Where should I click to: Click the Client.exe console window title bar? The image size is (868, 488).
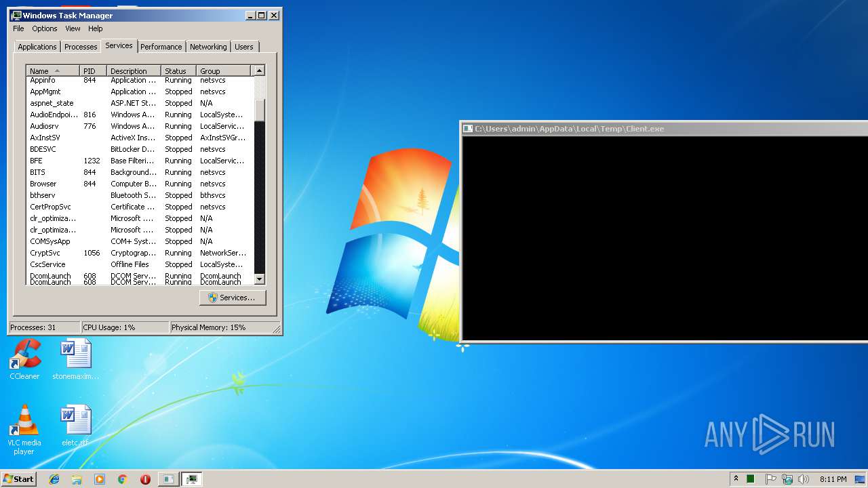point(665,129)
